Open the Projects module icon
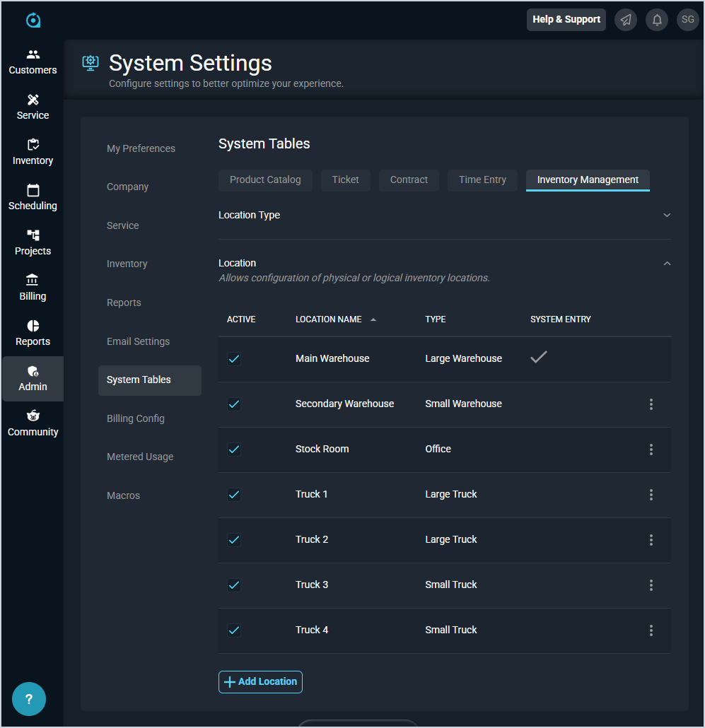The height and width of the screenshot is (728, 705). point(33,235)
